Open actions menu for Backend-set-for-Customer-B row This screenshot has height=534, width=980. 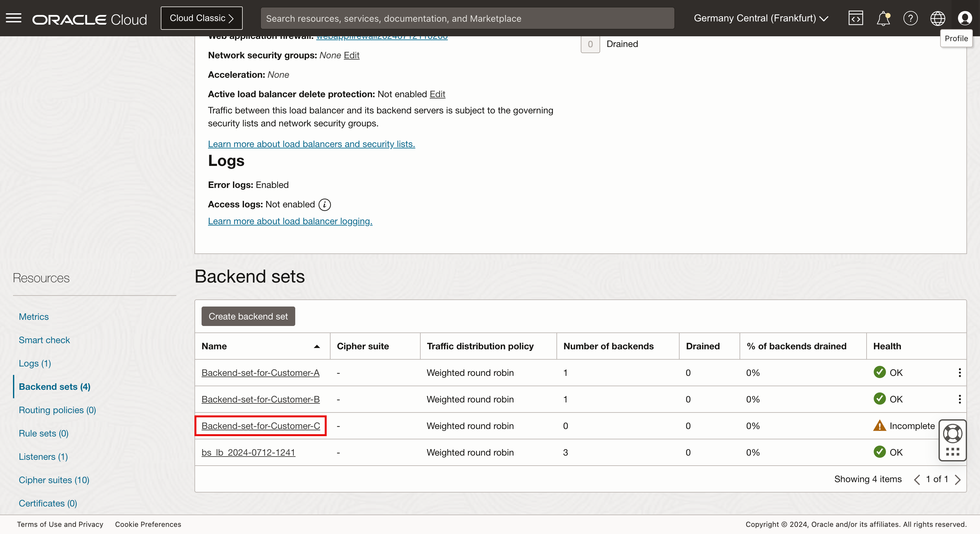(960, 399)
